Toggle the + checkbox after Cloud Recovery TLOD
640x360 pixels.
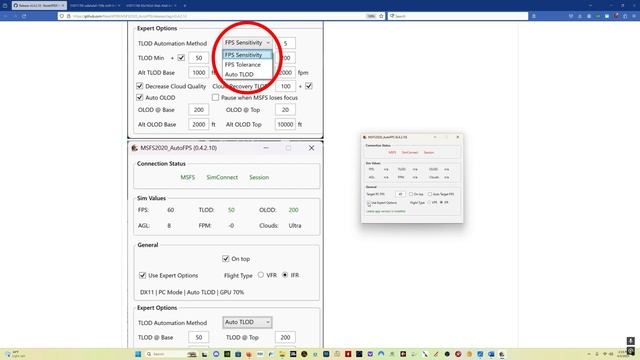[309, 86]
